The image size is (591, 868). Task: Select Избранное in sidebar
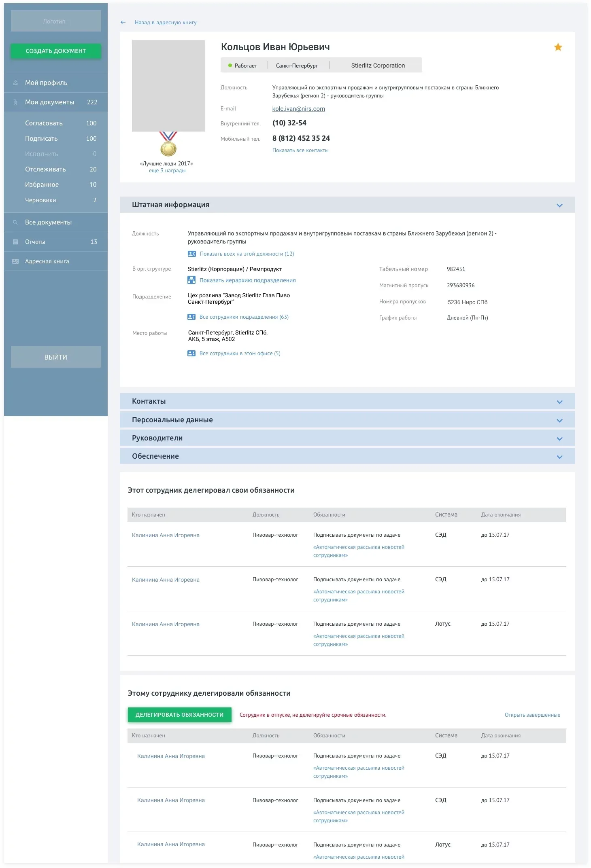pos(56,185)
